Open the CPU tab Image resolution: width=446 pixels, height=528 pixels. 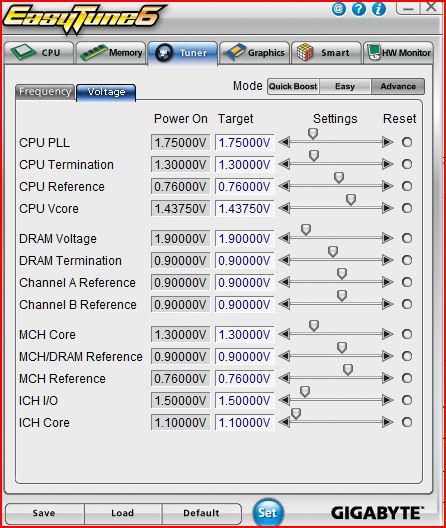[x=39, y=53]
